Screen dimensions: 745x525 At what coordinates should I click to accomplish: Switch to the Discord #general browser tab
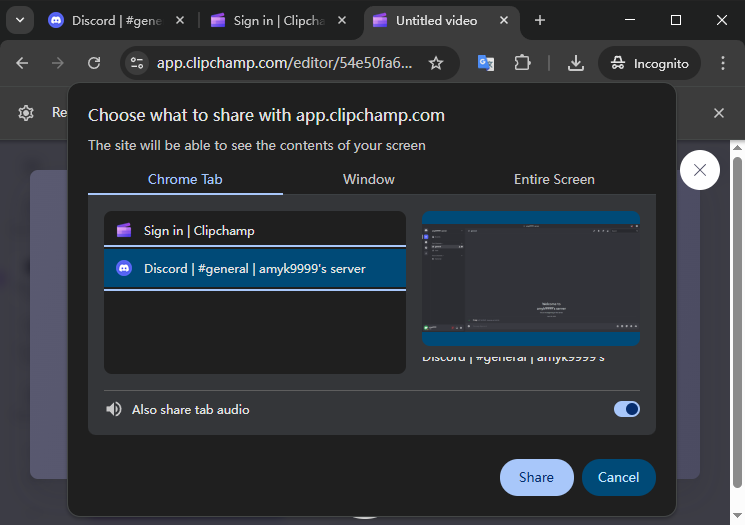(116, 20)
